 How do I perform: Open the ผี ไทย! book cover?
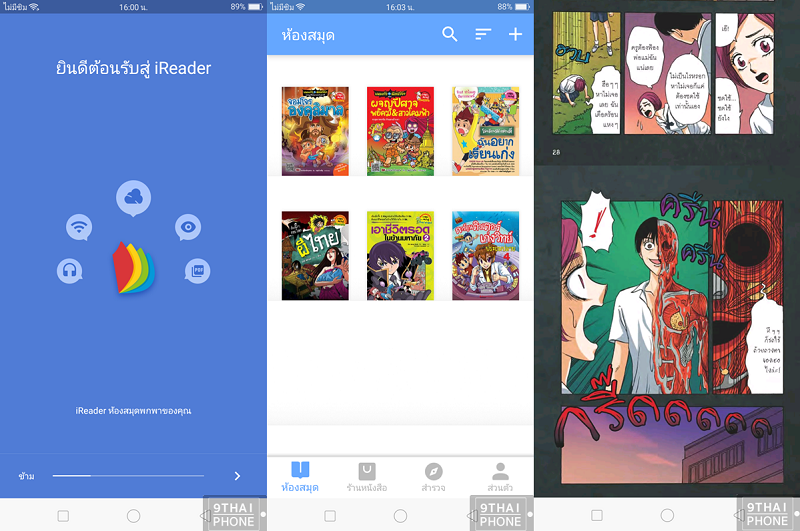(315, 255)
